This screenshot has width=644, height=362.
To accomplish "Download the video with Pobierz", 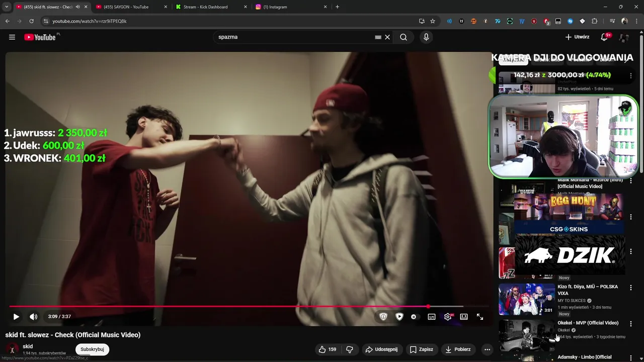I will coord(458,349).
